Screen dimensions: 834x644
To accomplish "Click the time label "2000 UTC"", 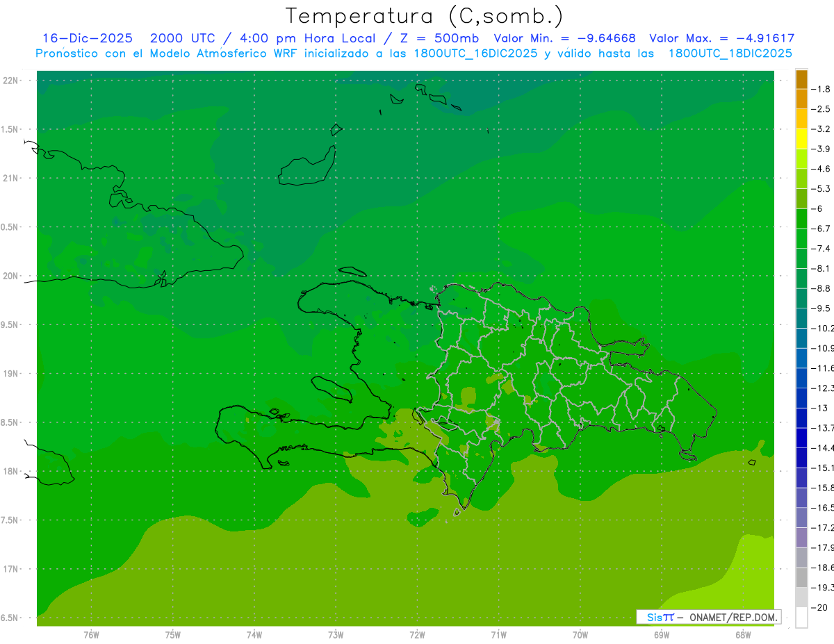I will (x=182, y=38).
